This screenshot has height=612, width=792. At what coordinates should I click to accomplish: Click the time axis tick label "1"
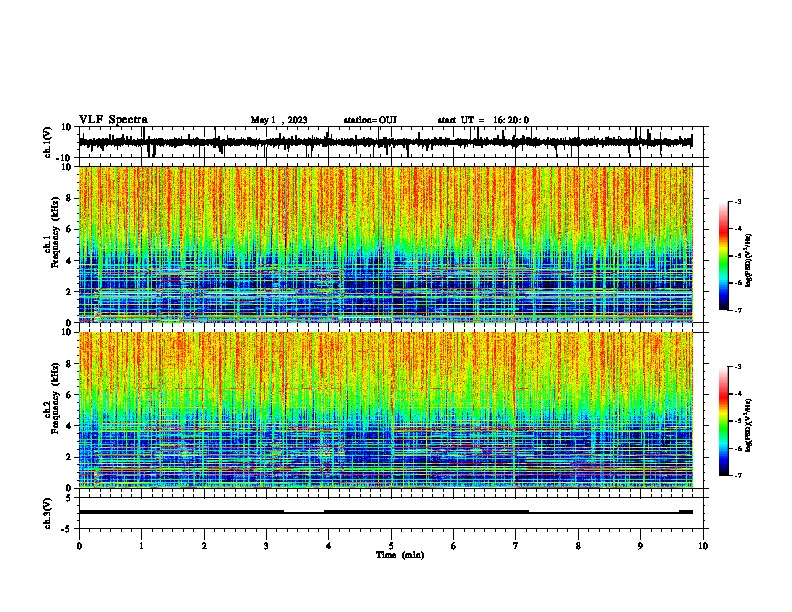tap(141, 546)
